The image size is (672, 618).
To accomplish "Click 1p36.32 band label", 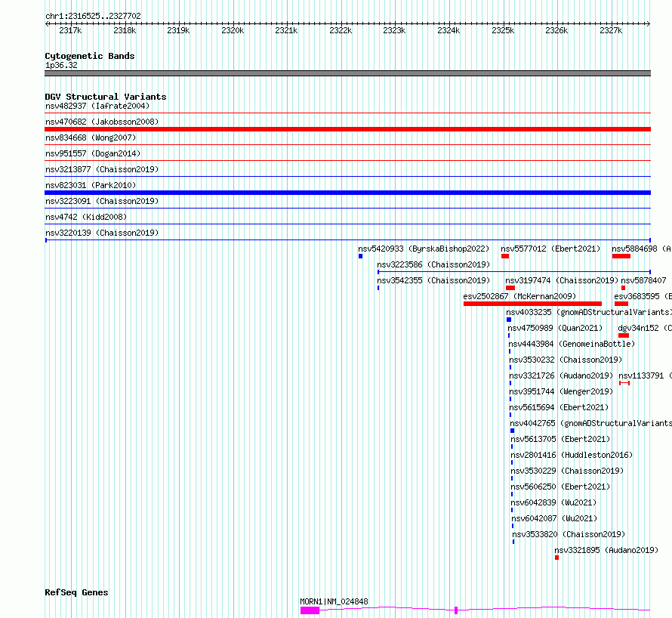I will (x=61, y=65).
